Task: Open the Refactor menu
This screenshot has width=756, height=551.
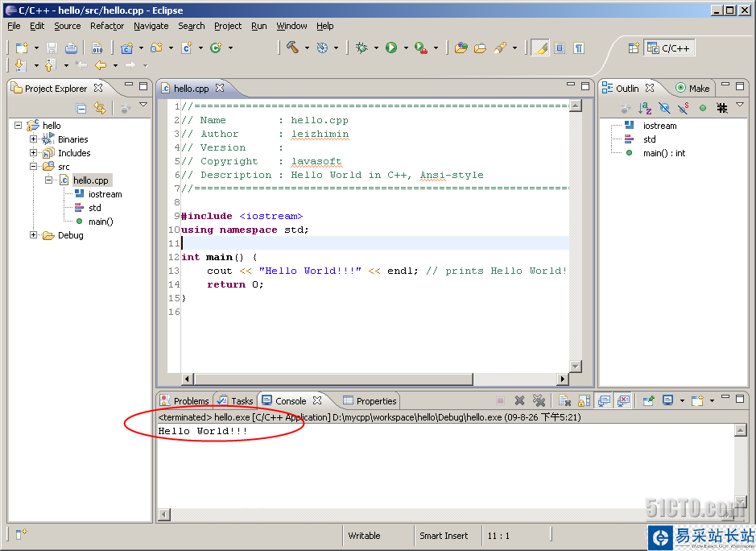Action: 107,26
